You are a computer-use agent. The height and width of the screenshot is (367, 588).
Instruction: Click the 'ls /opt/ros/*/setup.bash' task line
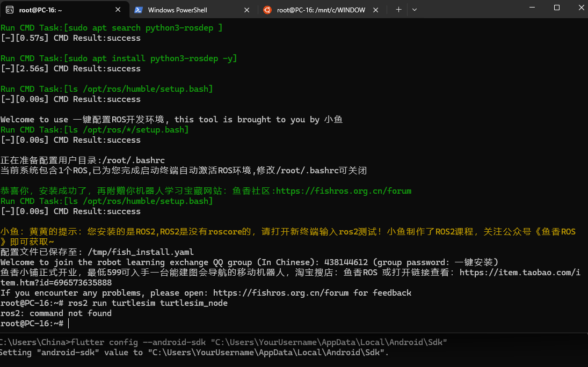coord(95,130)
